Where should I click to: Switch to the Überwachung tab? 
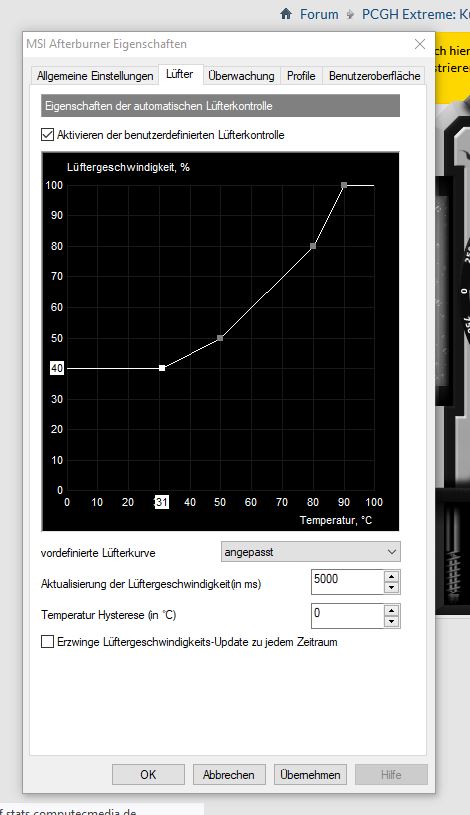[x=241, y=76]
